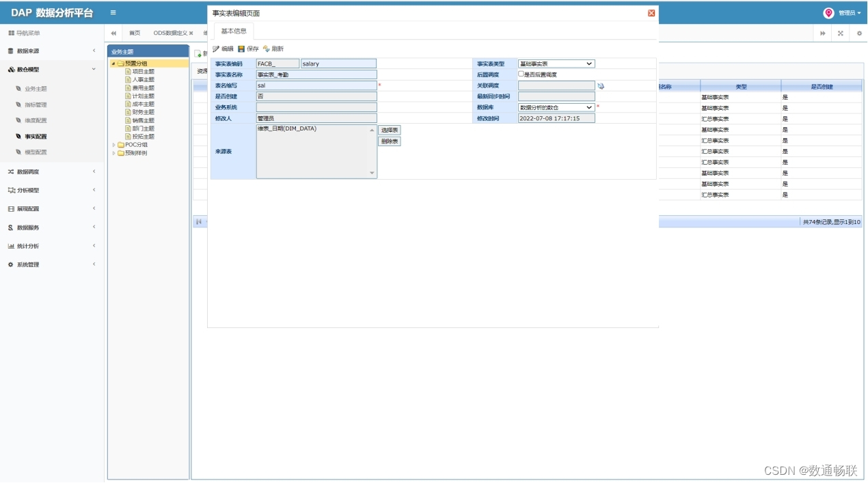Open the settings gear icon in tab bar
The image size is (868, 483).
coord(859,33)
